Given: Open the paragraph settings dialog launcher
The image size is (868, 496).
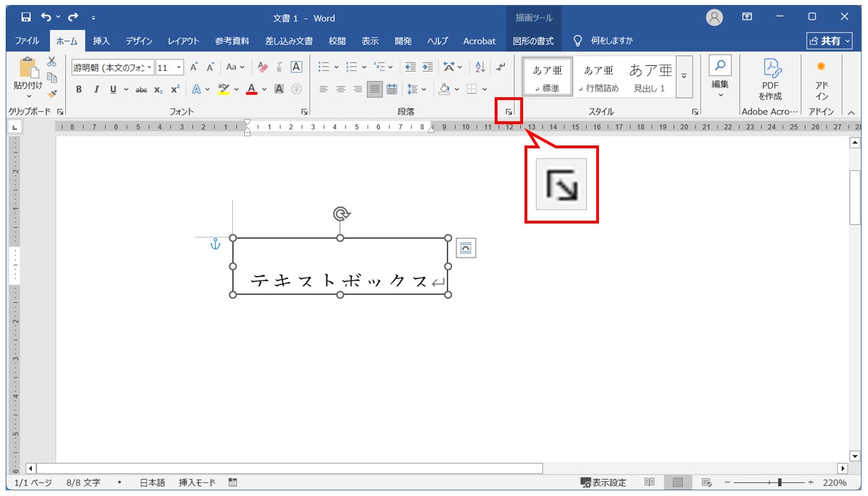Looking at the screenshot, I should pyautogui.click(x=509, y=111).
